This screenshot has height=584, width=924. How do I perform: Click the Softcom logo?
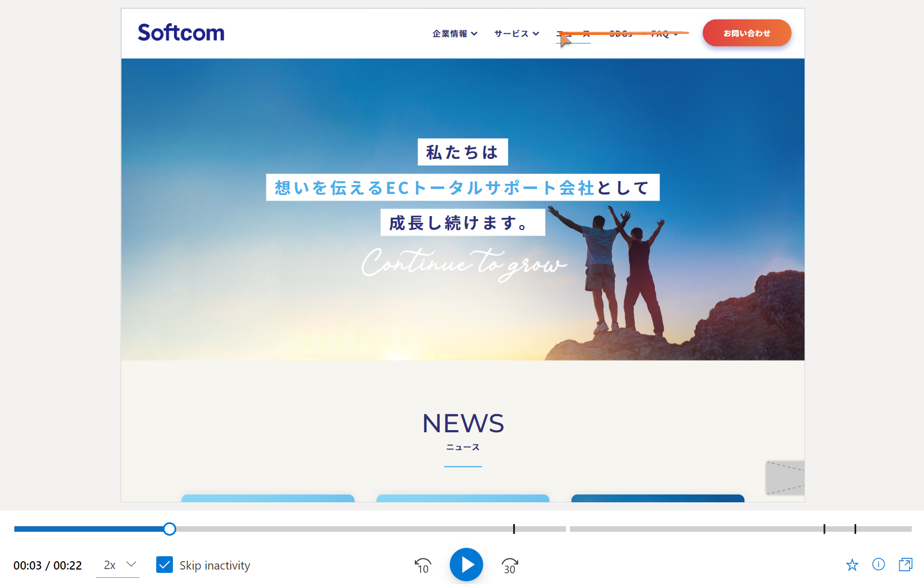tap(181, 33)
